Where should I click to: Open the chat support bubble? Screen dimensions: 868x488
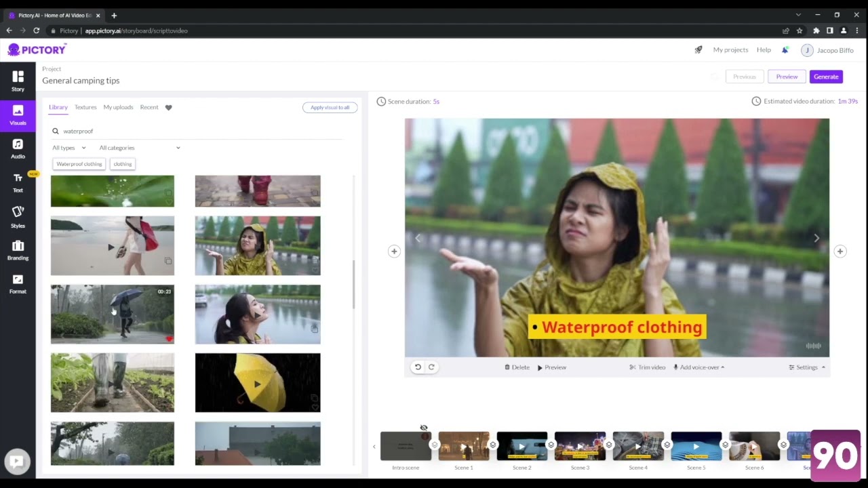[x=17, y=462]
